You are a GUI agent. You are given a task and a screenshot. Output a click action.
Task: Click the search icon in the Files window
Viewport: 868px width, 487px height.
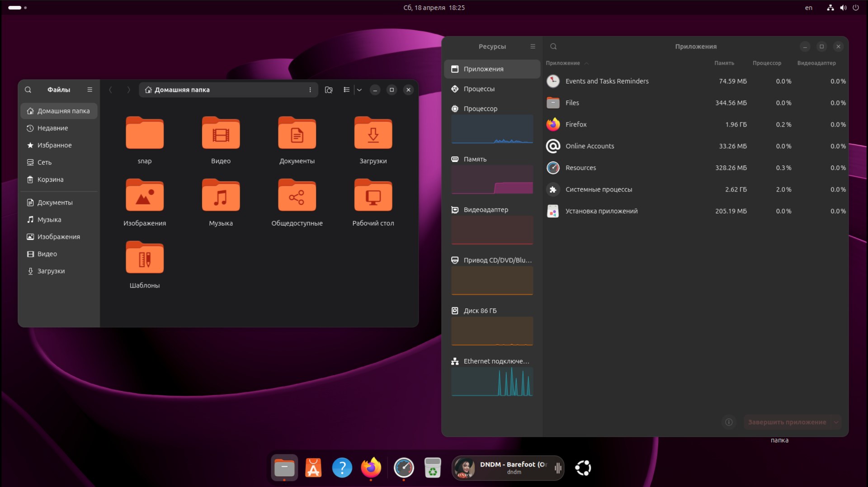click(x=28, y=90)
